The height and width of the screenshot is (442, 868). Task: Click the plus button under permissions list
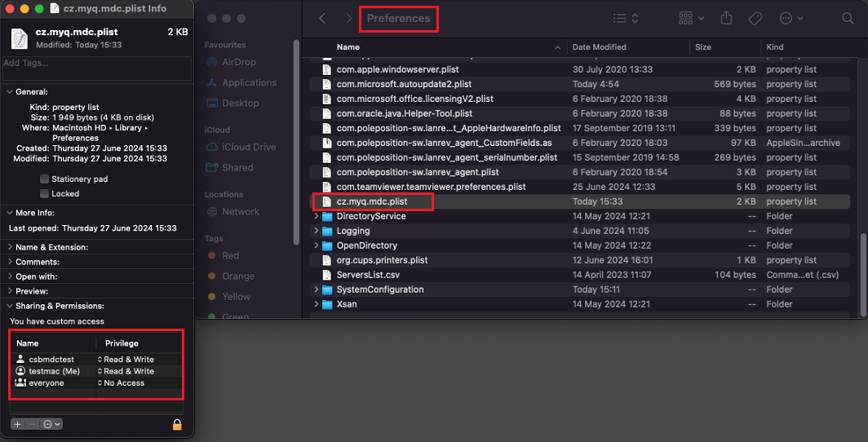point(17,424)
